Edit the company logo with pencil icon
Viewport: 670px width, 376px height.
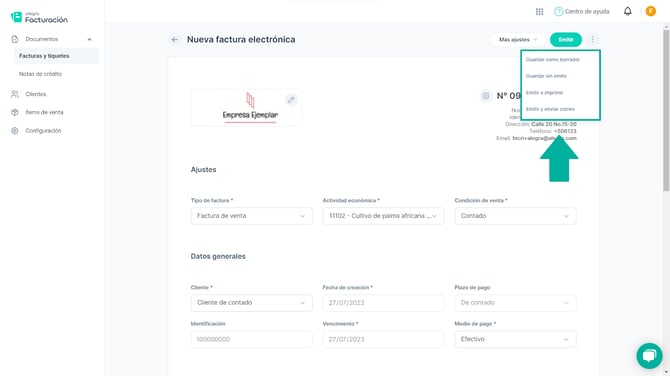coord(291,100)
